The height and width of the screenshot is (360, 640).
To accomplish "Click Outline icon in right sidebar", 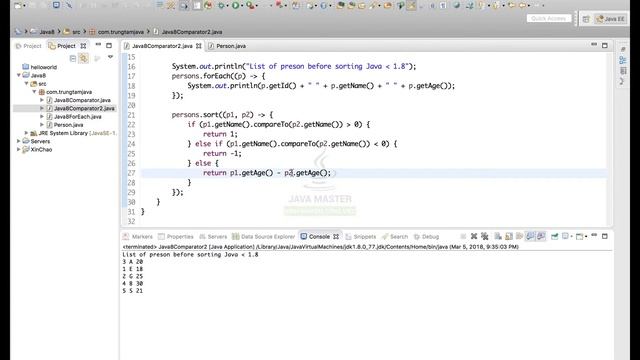I will pos(622,60).
